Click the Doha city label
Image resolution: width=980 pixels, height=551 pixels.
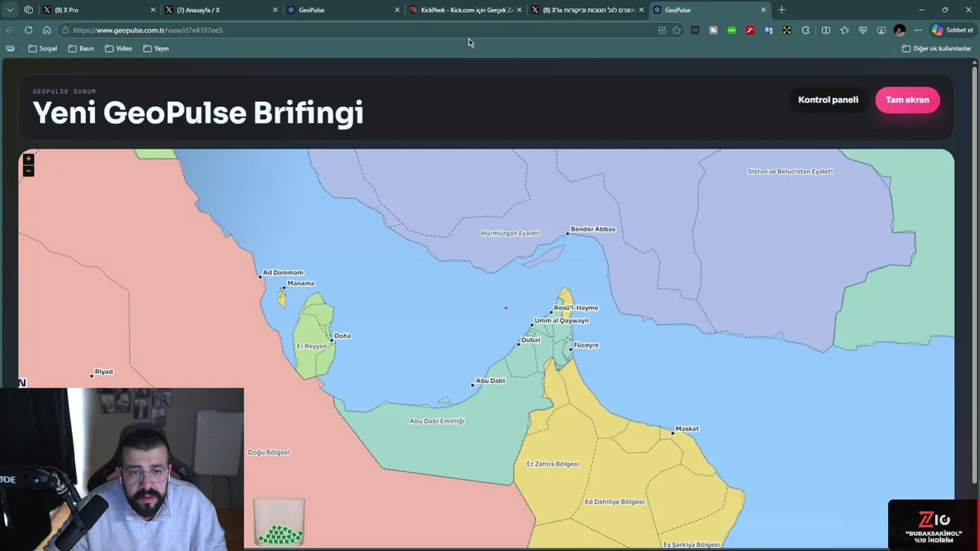342,336
